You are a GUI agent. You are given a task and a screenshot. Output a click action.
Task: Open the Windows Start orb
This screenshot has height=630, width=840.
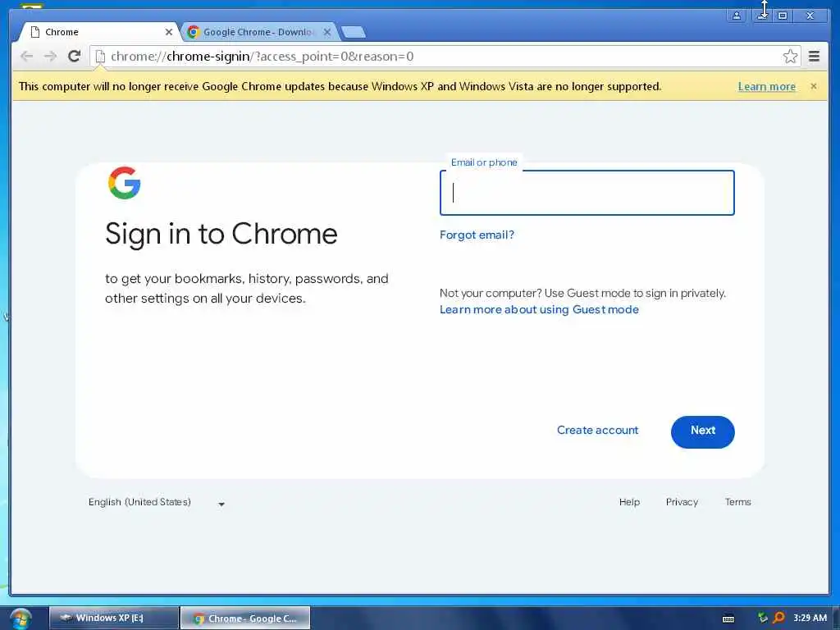pos(20,619)
